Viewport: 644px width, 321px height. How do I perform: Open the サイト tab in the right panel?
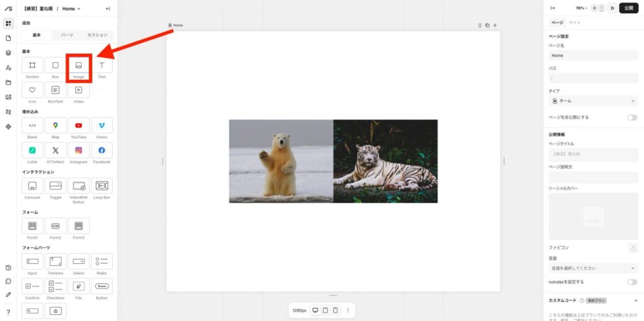(x=575, y=23)
